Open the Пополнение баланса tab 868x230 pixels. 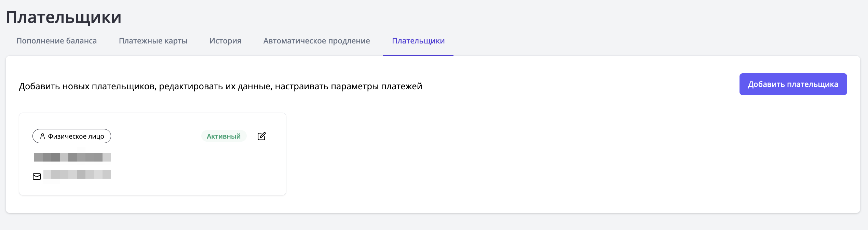tap(57, 41)
